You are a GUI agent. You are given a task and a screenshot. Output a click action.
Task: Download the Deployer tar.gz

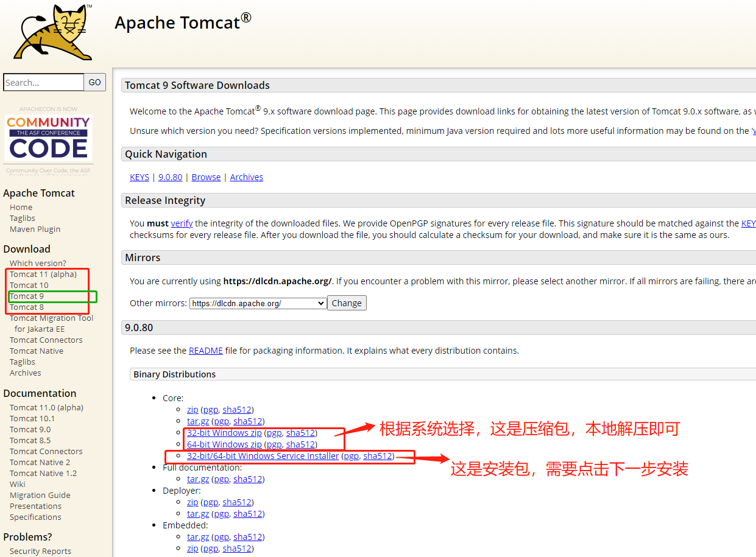tap(198, 514)
